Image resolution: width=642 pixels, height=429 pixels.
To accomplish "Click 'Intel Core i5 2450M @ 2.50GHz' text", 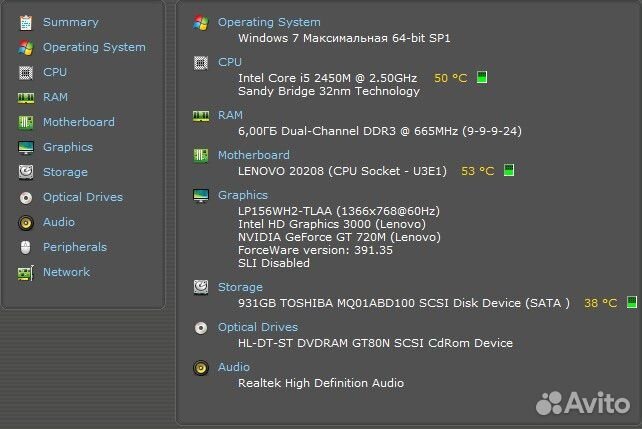I will [x=328, y=78].
